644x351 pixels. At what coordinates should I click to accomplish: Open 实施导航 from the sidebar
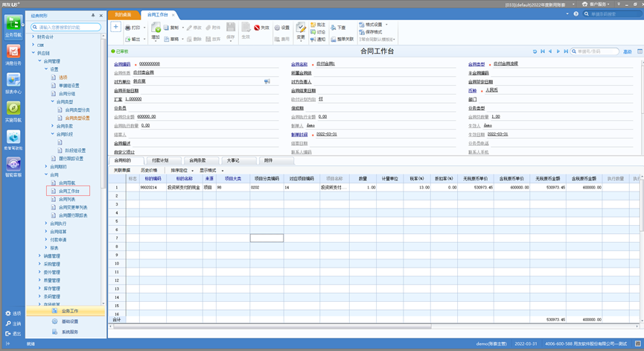coord(13,110)
